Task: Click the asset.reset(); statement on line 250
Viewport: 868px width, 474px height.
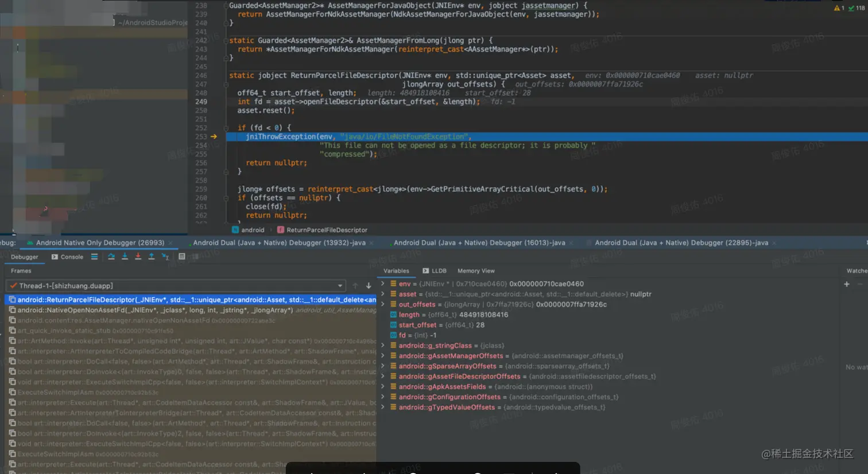Action: [266, 110]
